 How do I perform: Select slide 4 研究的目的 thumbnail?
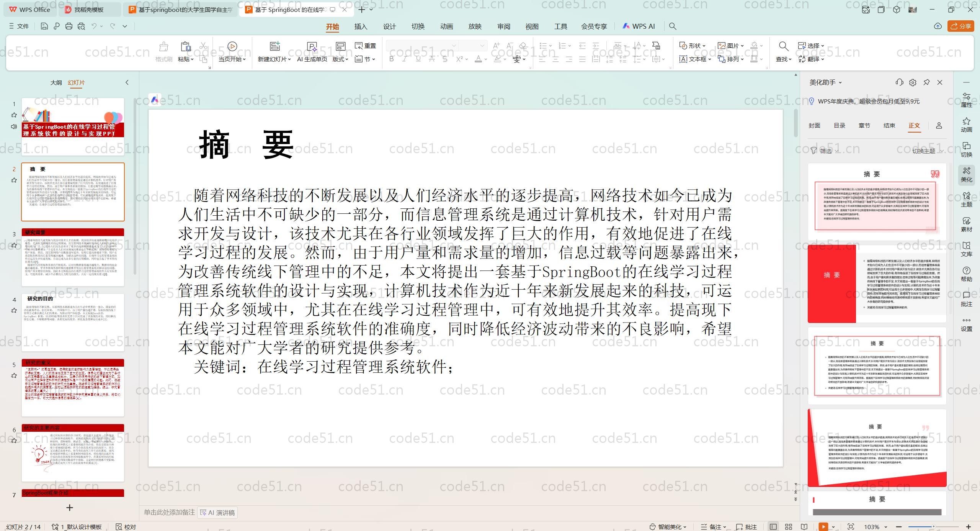[73, 322]
